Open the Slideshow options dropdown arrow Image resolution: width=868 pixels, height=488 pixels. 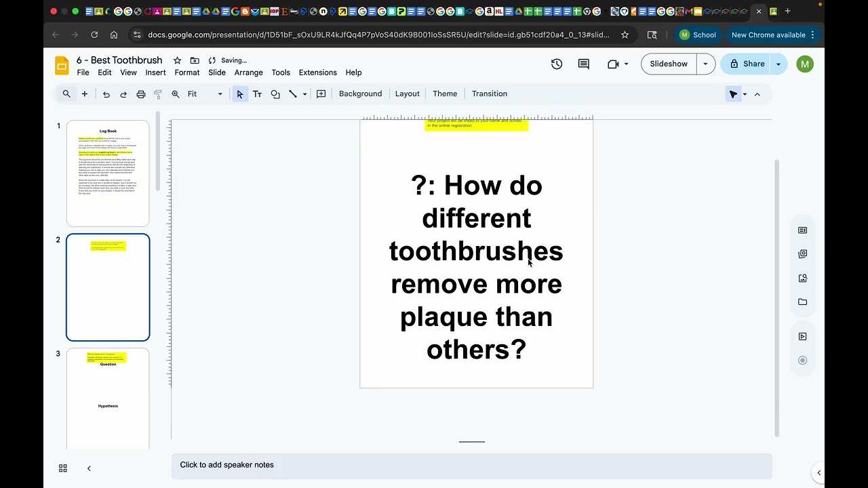705,64
